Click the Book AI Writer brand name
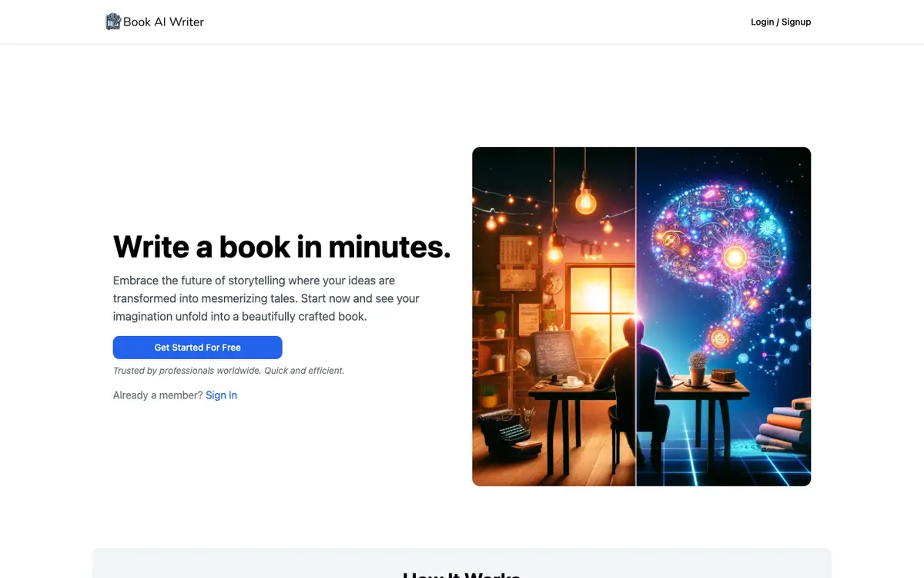This screenshot has height=578, width=924. (x=163, y=22)
